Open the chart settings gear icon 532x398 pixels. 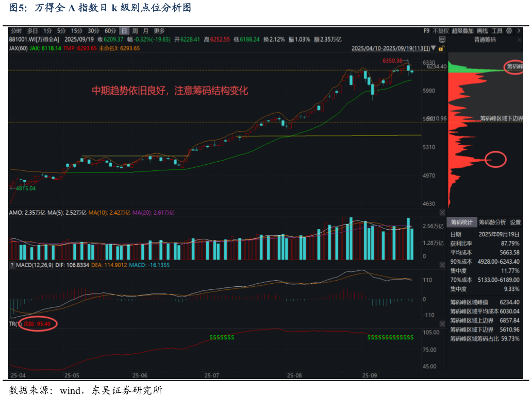click(x=509, y=31)
